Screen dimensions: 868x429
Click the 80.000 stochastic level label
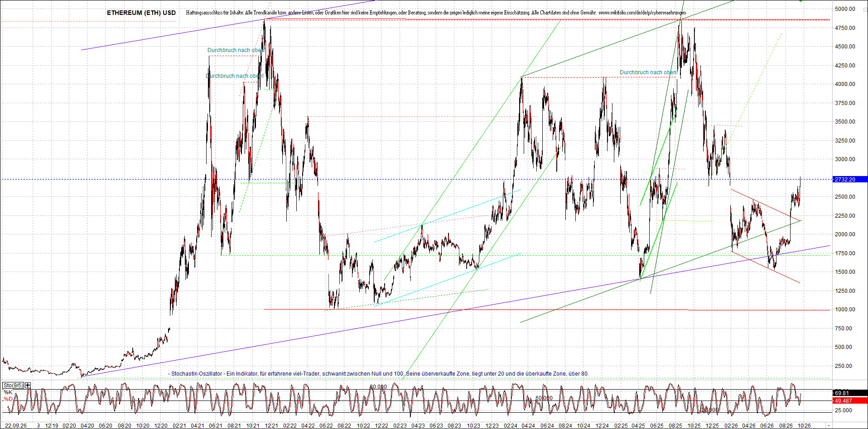(378, 387)
